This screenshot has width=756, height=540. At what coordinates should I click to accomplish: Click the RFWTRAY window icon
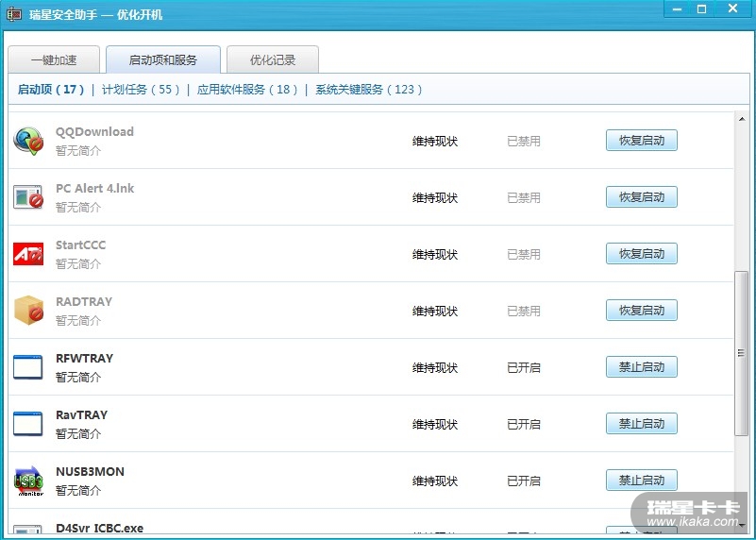[x=28, y=367]
